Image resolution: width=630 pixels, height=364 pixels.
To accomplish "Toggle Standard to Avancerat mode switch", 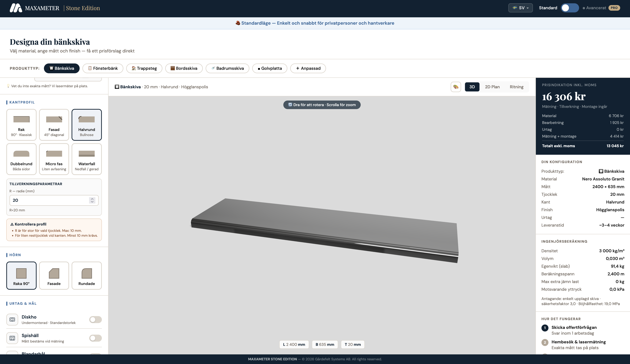I will pyautogui.click(x=569, y=8).
